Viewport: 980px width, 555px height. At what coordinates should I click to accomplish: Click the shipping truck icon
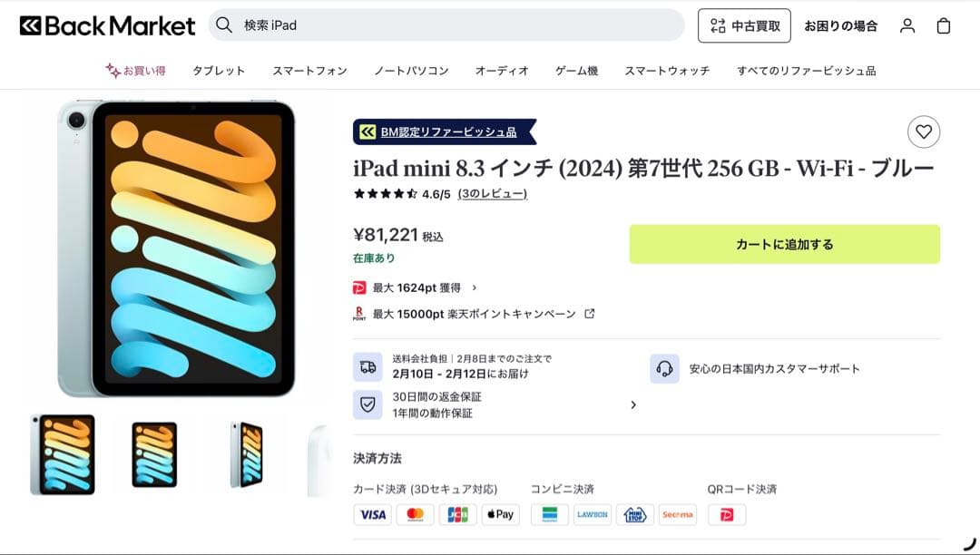coord(367,367)
